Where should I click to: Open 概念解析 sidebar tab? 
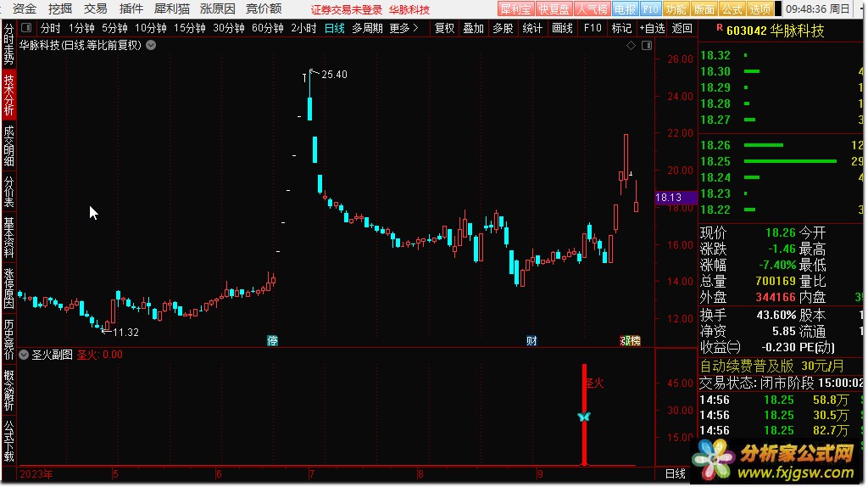pyautogui.click(x=8, y=390)
